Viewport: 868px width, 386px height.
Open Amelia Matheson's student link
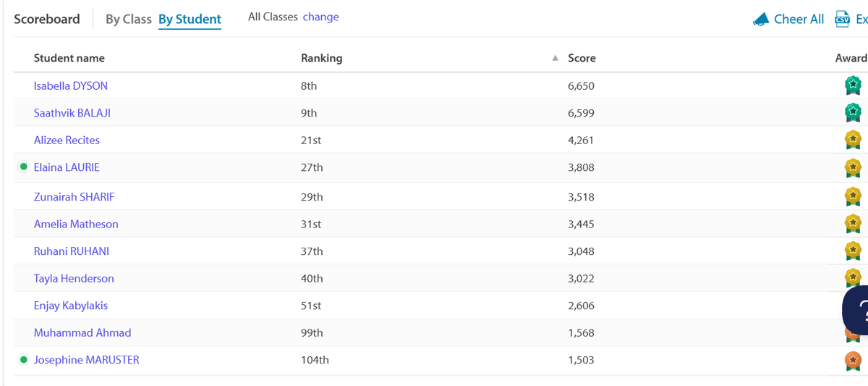click(76, 225)
